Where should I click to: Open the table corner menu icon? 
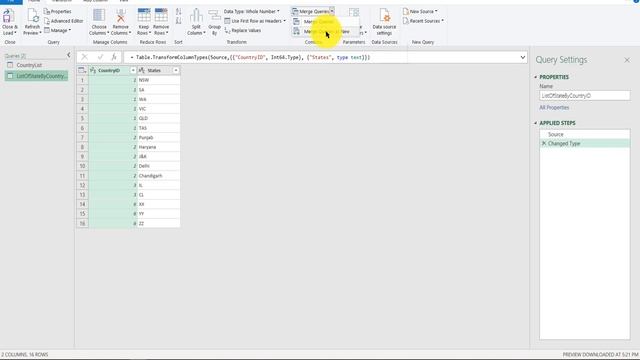click(x=82, y=71)
